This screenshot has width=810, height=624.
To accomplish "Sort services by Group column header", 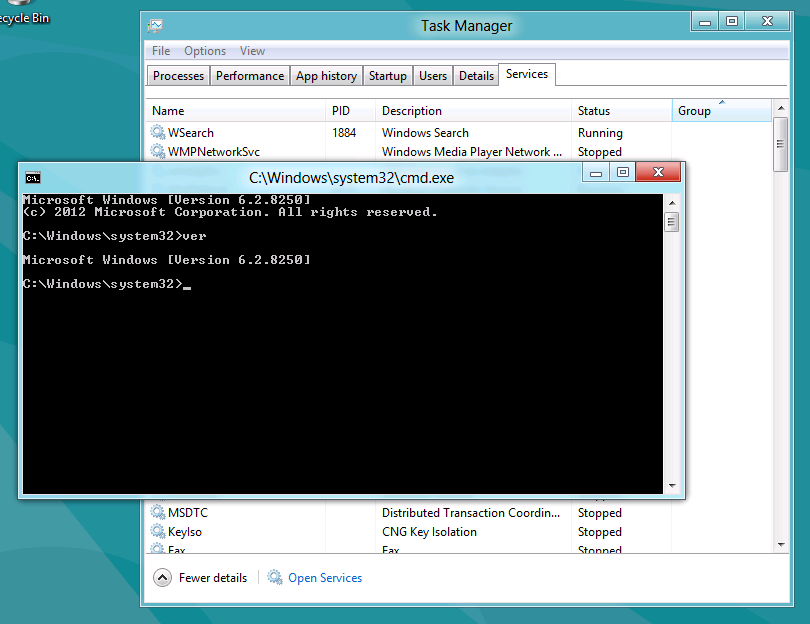I will tap(694, 111).
